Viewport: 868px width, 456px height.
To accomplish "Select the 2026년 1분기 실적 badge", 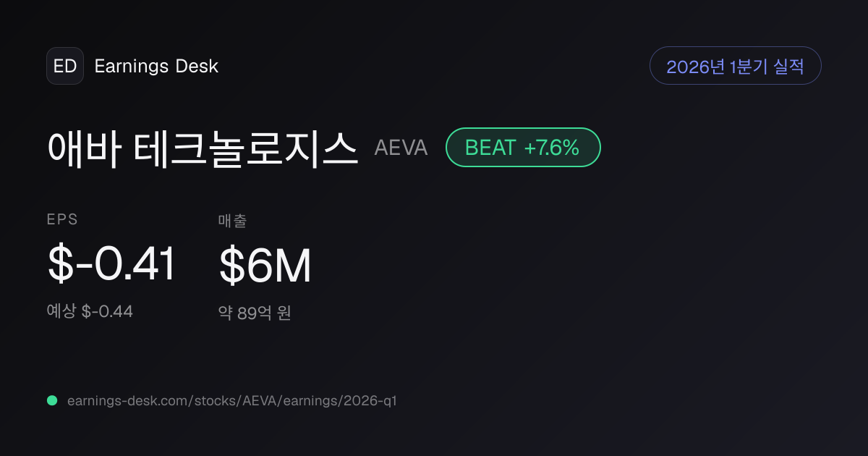I will 735,66.
